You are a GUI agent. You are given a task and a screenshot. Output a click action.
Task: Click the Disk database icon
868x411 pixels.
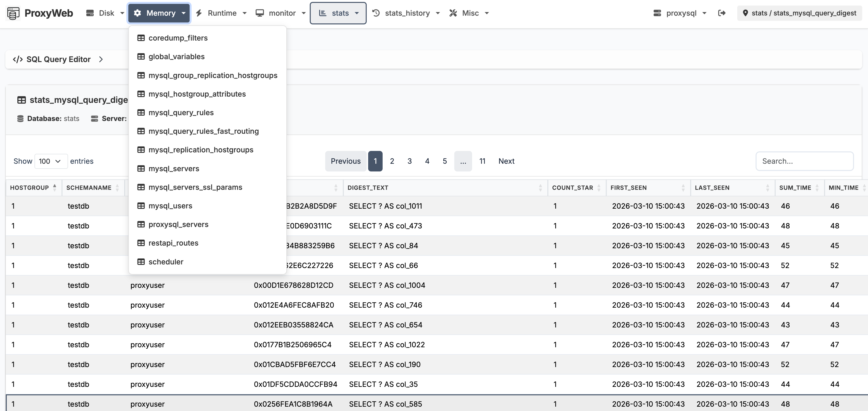click(90, 13)
